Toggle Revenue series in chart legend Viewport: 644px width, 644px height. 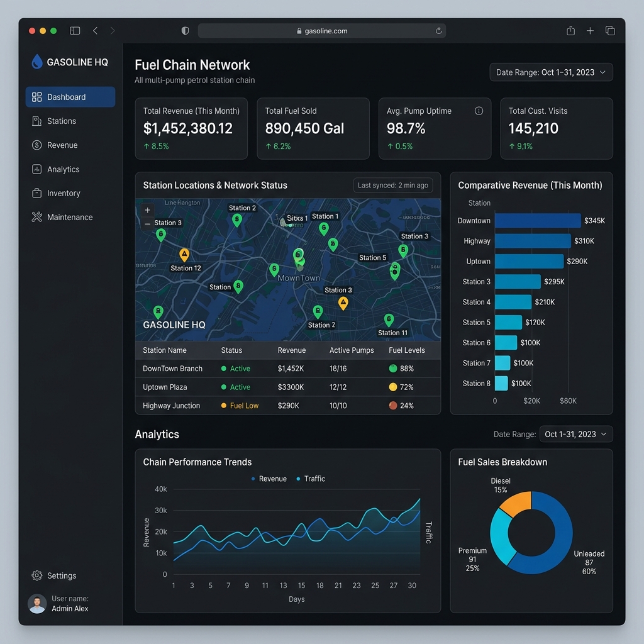tap(269, 479)
